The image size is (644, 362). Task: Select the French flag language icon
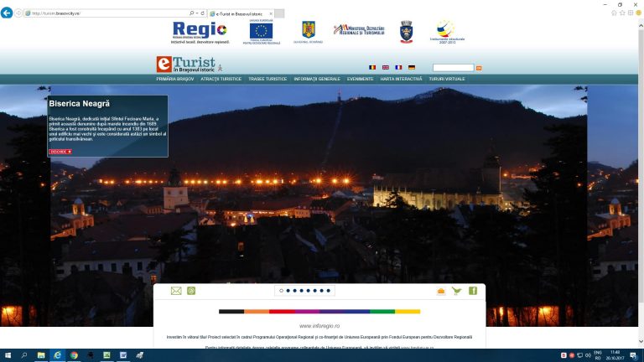[x=398, y=67]
